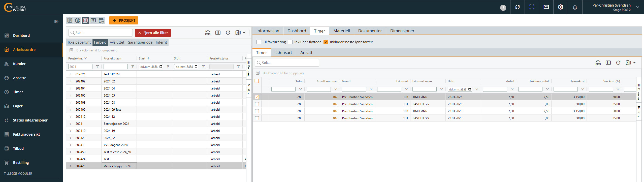Open column chooser icon in Timer grid toolbar
644x182 pixels.
pyautogui.click(x=608, y=63)
